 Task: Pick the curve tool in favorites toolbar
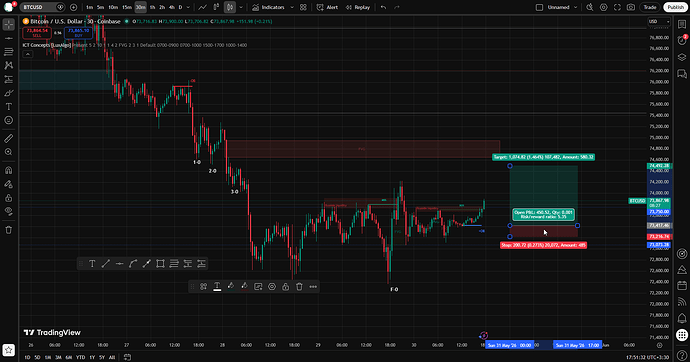133,263
